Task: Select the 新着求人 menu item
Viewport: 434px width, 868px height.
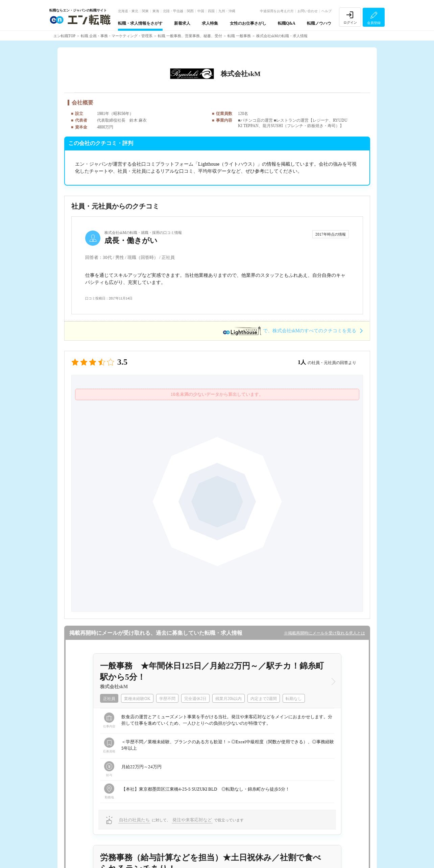Action: click(x=182, y=23)
